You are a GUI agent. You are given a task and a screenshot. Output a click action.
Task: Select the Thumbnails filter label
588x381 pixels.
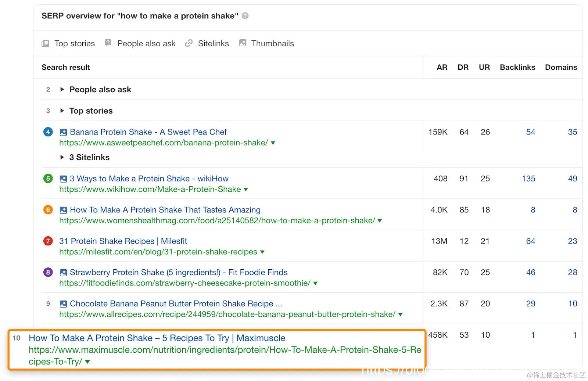pos(273,44)
